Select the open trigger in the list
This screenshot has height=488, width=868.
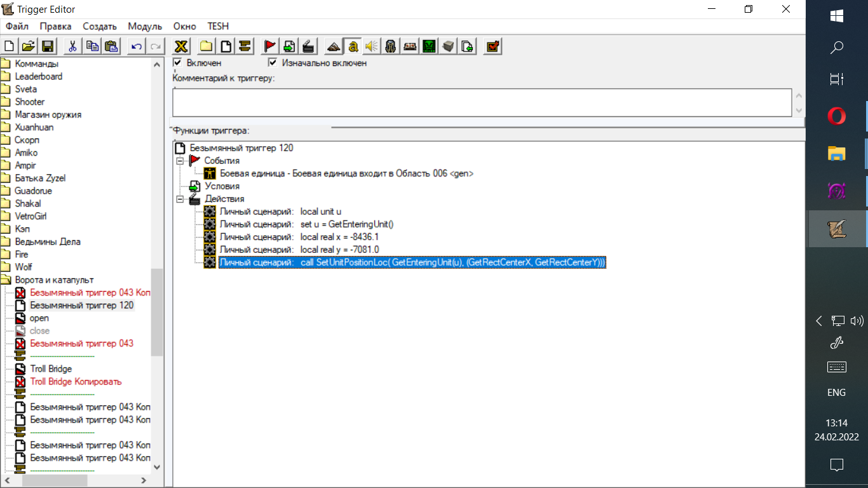(39, 318)
